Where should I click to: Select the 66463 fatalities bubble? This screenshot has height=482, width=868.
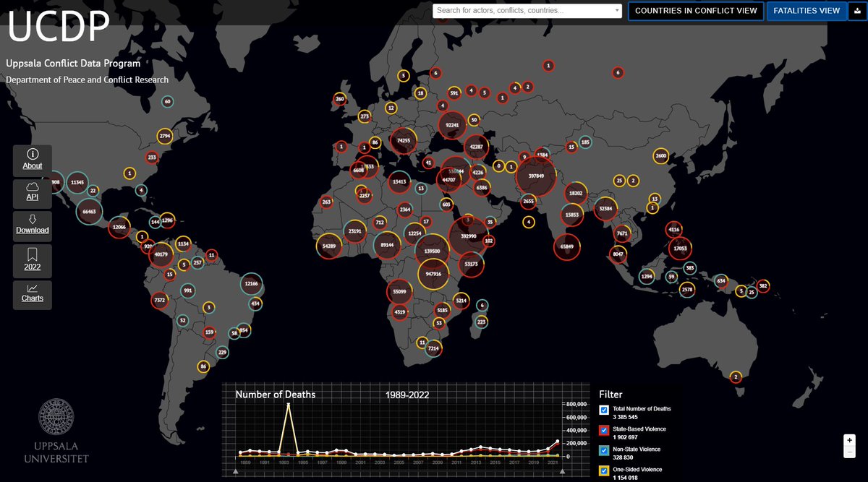click(x=90, y=211)
